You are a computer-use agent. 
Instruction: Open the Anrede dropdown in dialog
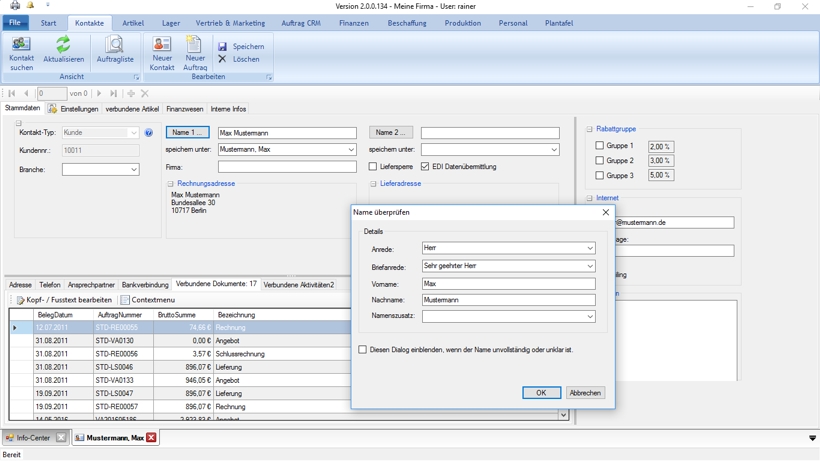[x=590, y=248]
